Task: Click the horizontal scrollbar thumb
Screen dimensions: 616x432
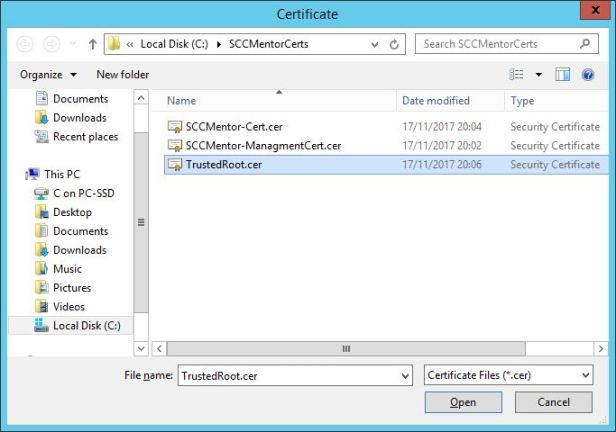Action: pos(346,348)
